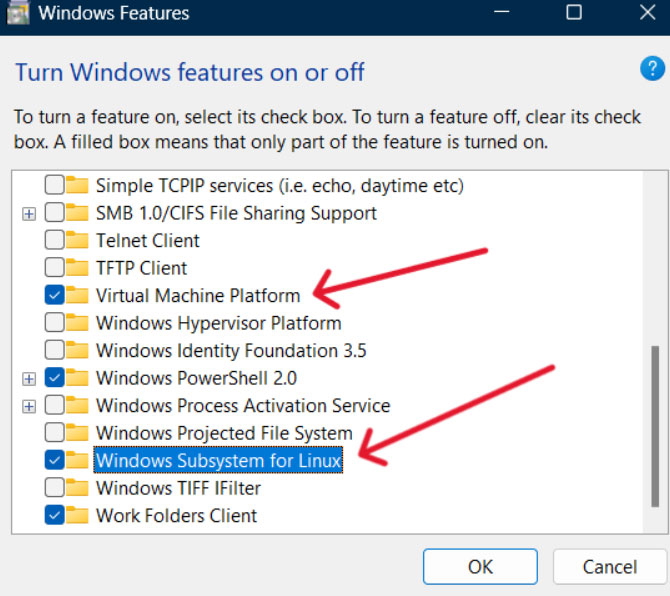Select the Windows PowerShell 2.0 label
The image size is (670, 596).
196,378
